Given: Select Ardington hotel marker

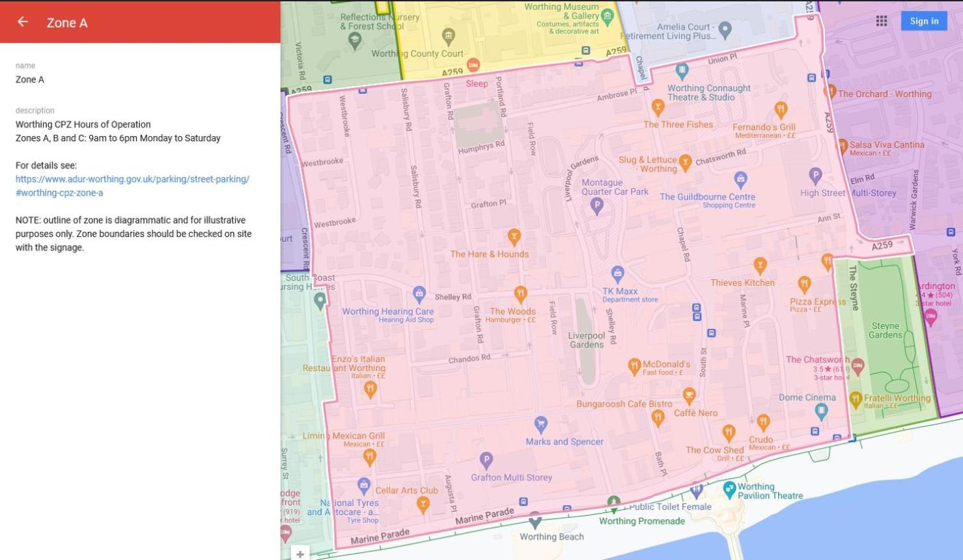Looking at the screenshot, I should tap(931, 317).
